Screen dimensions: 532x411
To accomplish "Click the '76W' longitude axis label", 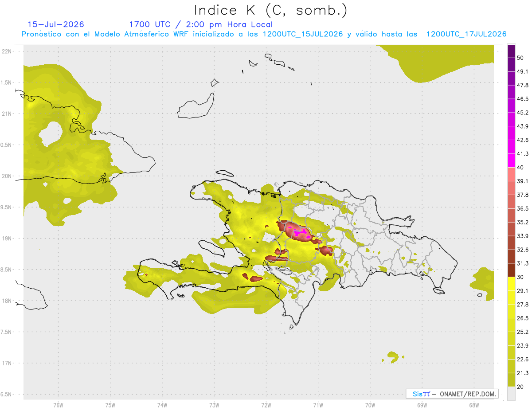I will [x=58, y=405].
